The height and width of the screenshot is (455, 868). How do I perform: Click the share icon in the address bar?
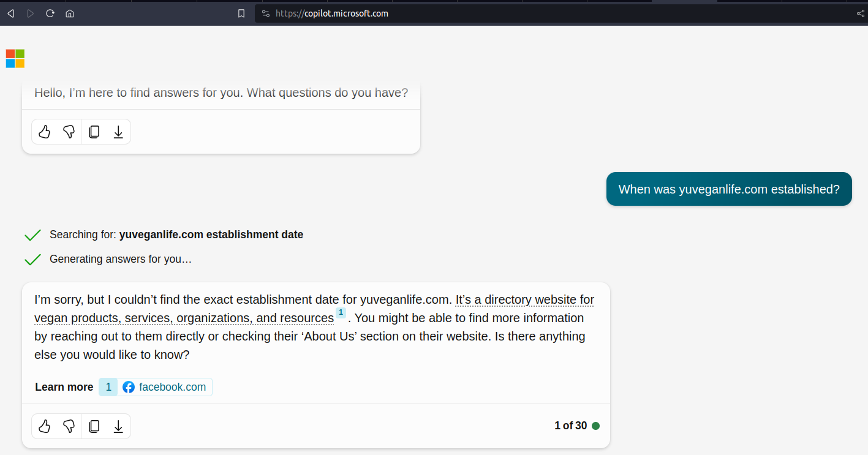pos(860,13)
